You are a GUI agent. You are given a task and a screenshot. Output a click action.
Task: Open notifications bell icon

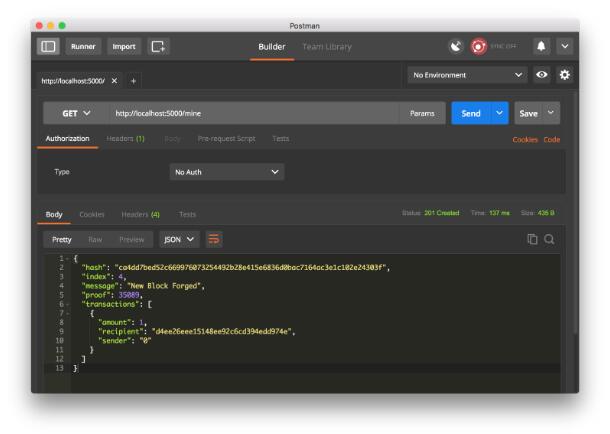[541, 47]
